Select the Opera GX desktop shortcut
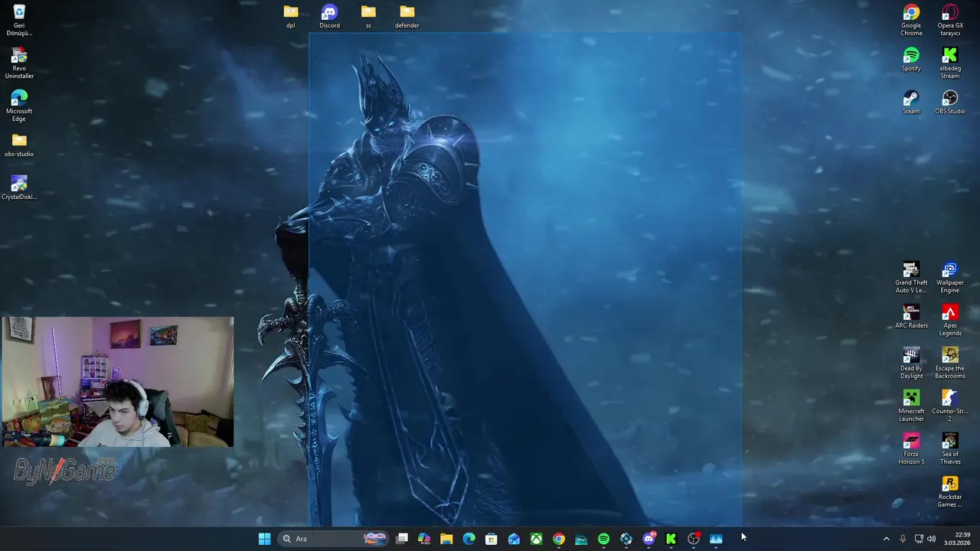Image resolution: width=980 pixels, height=551 pixels. click(950, 20)
